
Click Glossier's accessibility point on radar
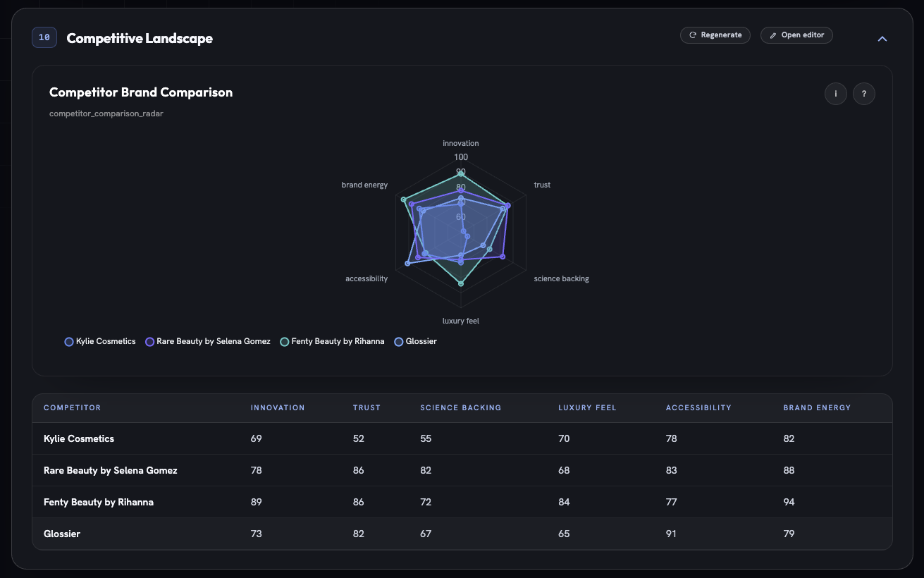[407, 263]
